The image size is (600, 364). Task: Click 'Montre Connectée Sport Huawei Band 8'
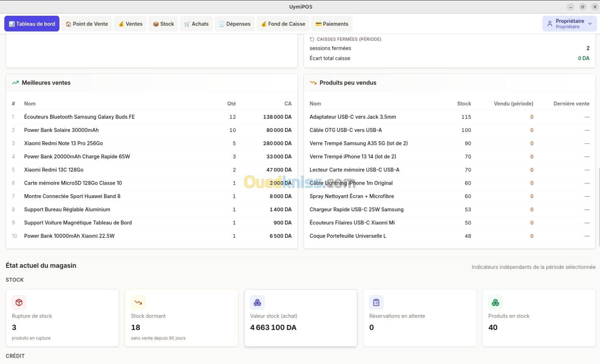point(72,196)
